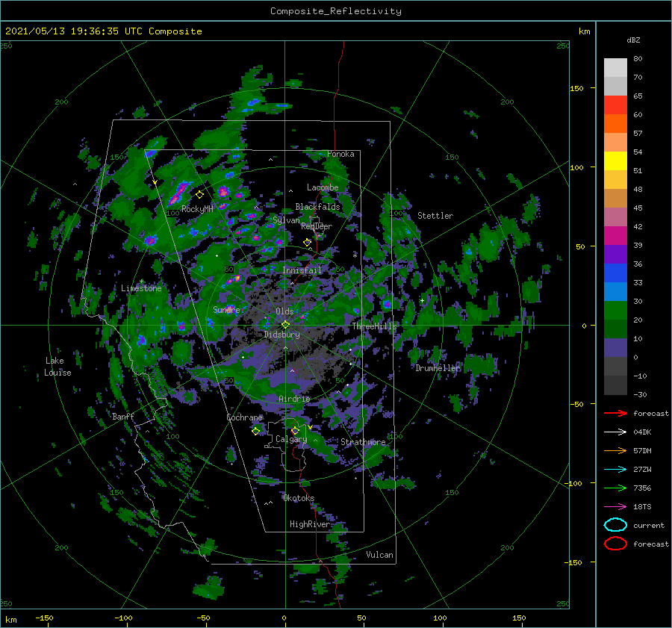
Task: Click the Lake Louise label
Action: pyautogui.click(x=57, y=367)
